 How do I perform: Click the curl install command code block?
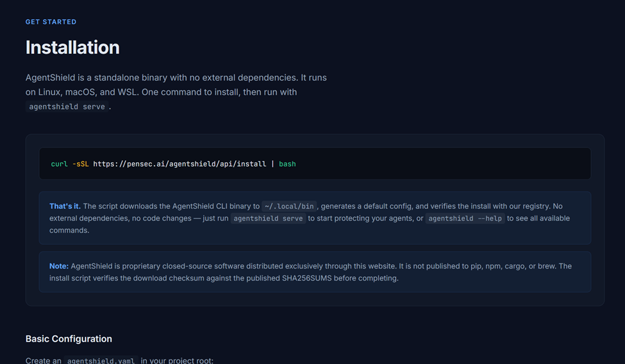tap(315, 164)
